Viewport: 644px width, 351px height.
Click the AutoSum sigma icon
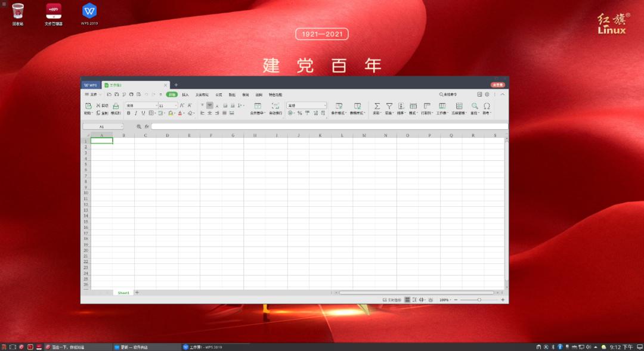(377, 106)
